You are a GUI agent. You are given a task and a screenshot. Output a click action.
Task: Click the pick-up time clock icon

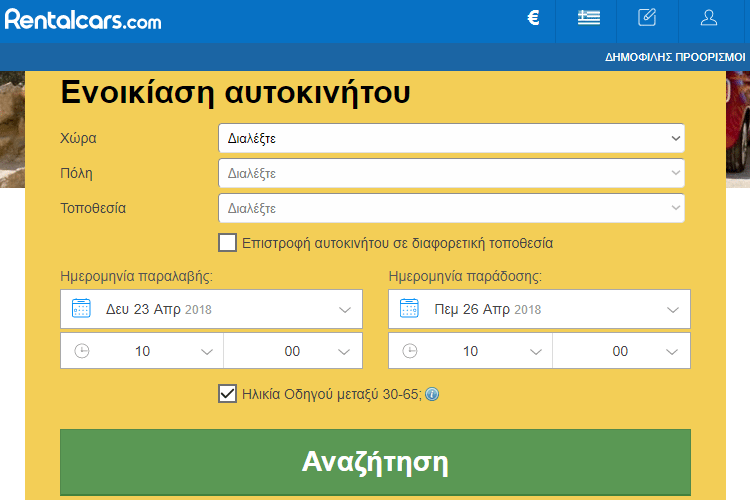(x=82, y=351)
